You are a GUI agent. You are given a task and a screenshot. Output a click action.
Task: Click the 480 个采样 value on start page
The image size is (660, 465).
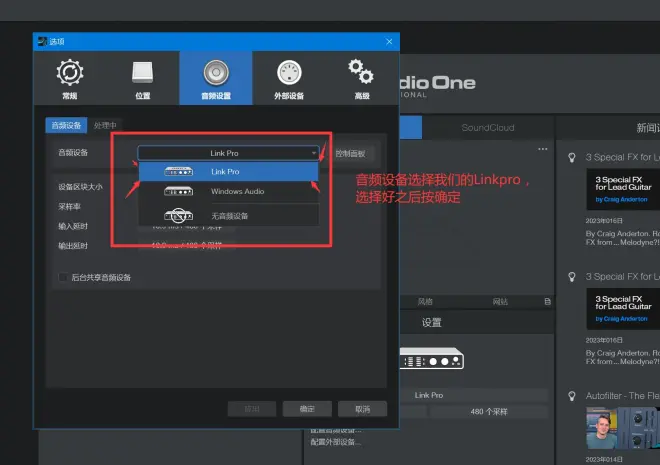click(x=489, y=412)
